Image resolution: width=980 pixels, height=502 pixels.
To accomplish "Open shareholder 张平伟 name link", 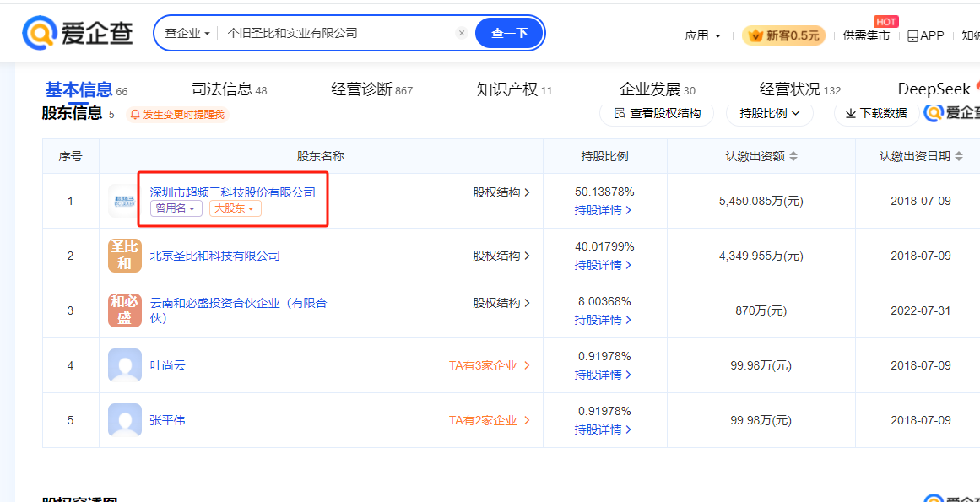I will [167, 420].
